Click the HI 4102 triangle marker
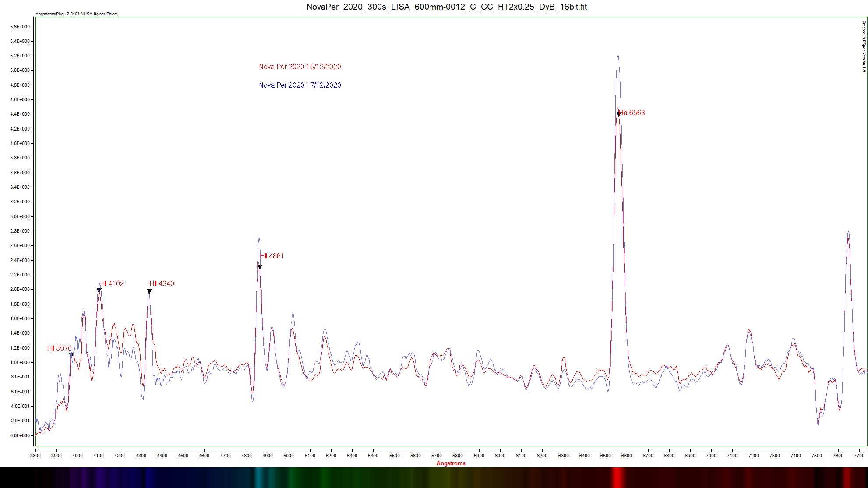This screenshot has height=488, width=868. click(99, 290)
